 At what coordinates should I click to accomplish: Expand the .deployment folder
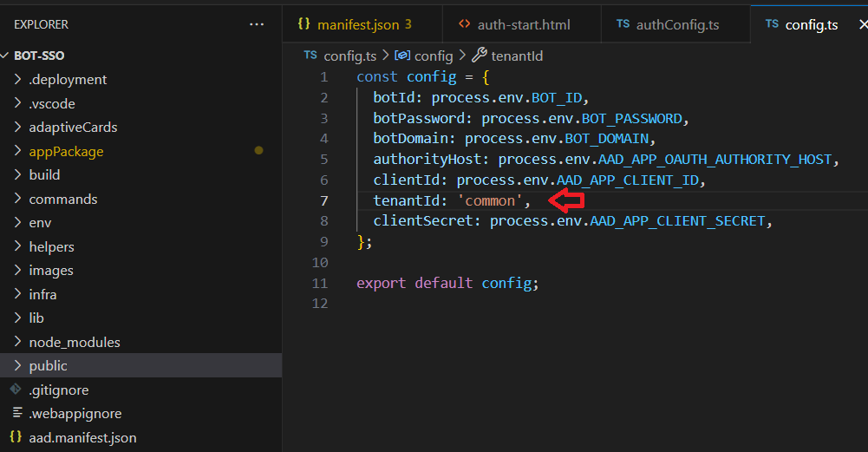pos(19,80)
